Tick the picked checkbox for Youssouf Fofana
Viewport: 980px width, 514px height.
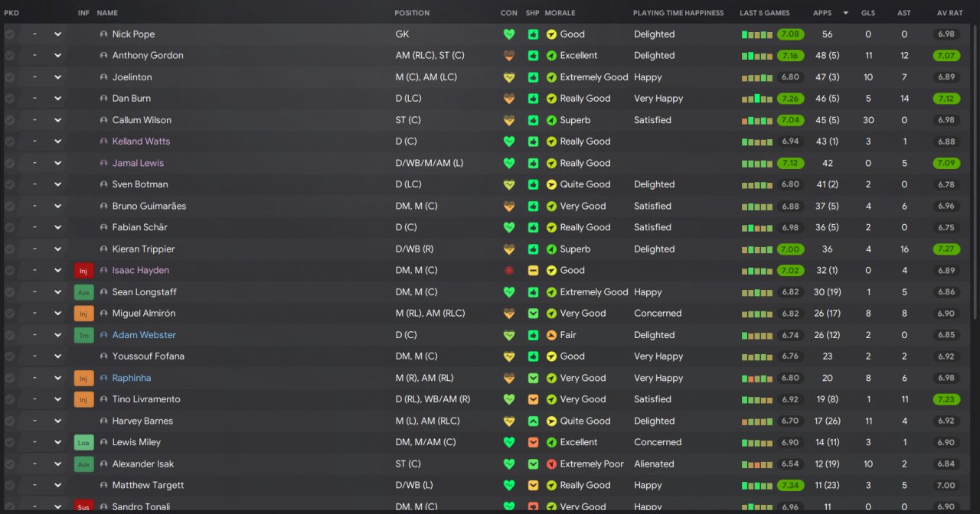9,356
